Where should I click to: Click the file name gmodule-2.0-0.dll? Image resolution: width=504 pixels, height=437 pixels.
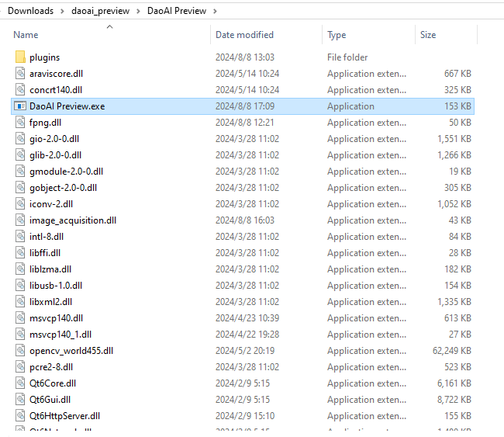(x=66, y=172)
